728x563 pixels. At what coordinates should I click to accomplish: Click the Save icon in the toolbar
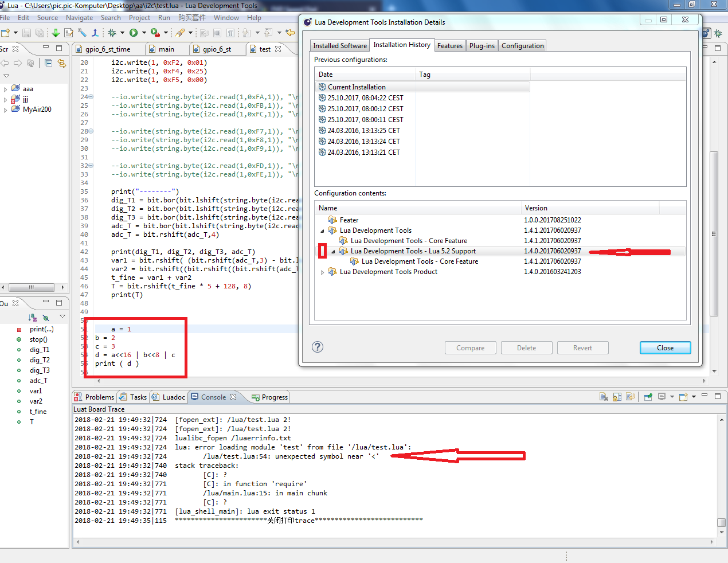26,33
